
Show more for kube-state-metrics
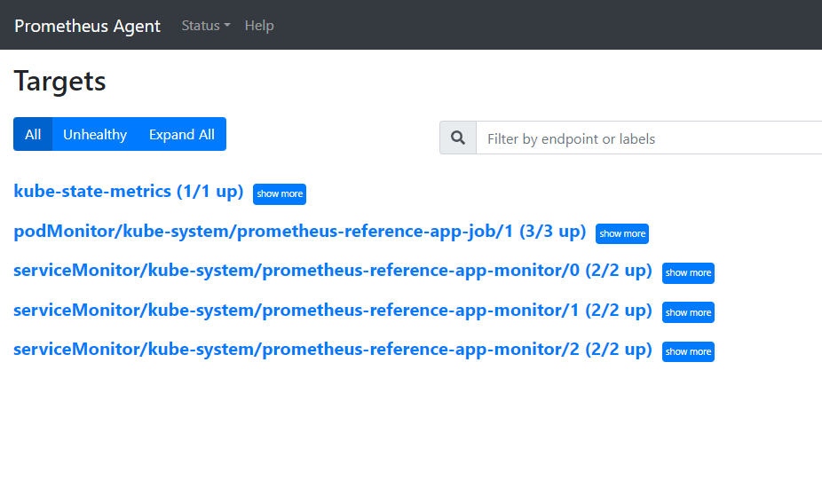click(x=280, y=193)
